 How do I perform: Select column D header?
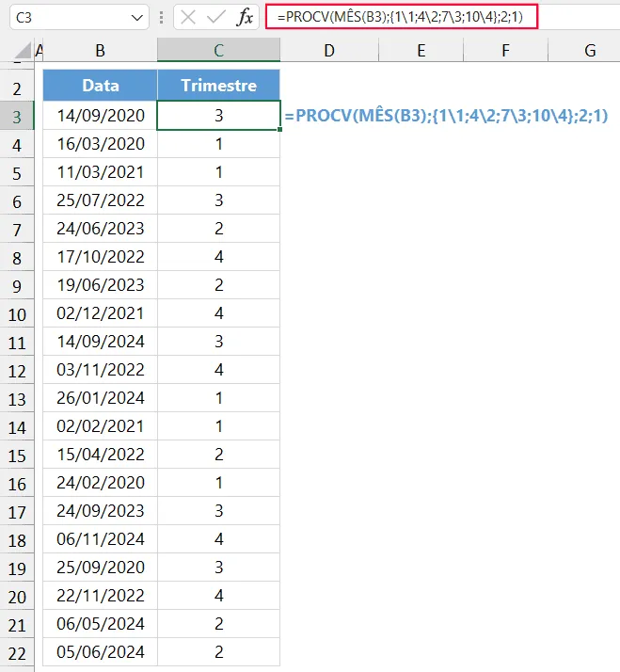329,50
